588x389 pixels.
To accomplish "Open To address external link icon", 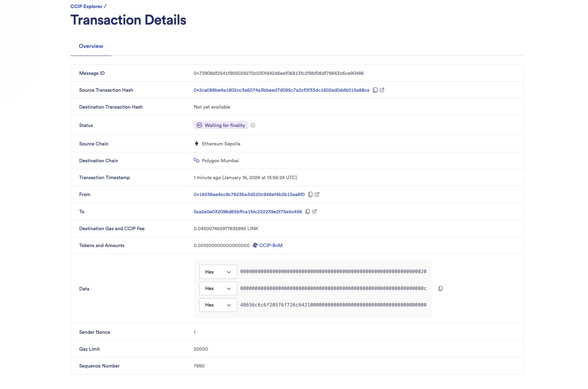I will click(x=314, y=212).
